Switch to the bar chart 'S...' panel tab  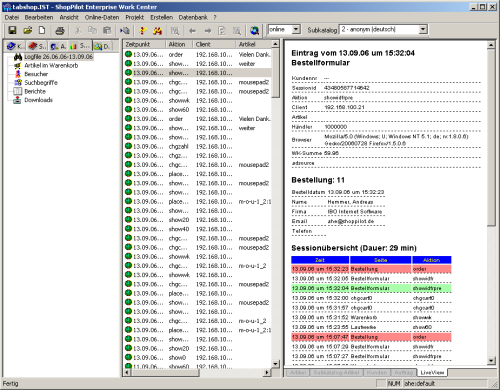tap(80, 46)
